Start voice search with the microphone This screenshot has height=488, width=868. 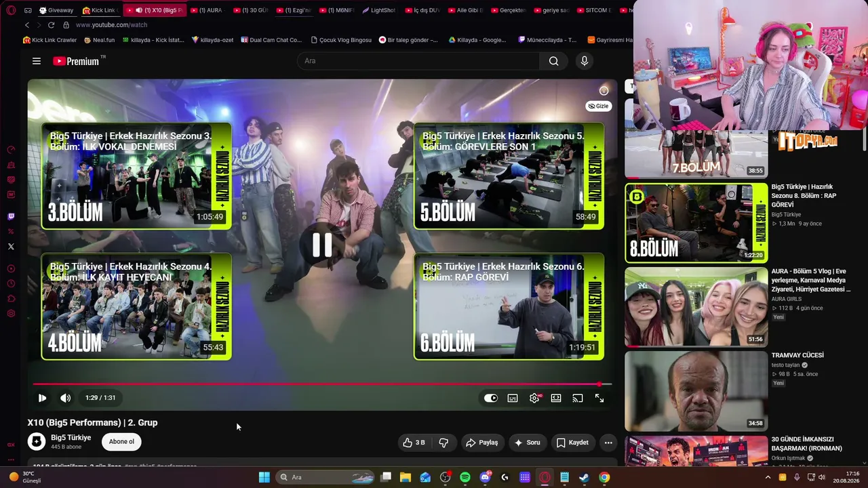click(x=585, y=61)
